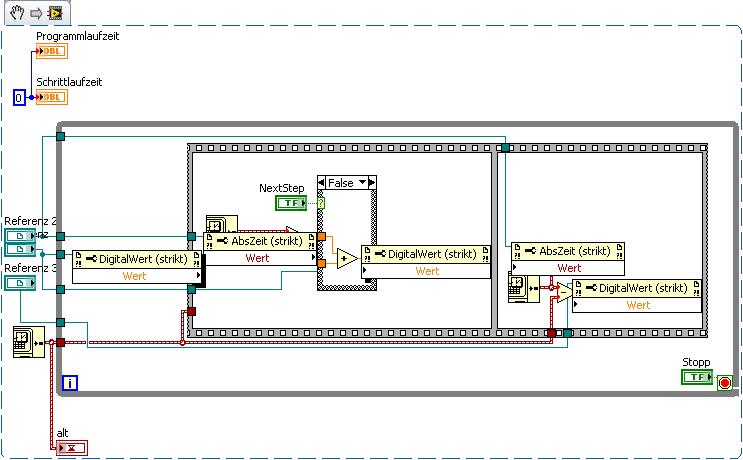Select the Schrittlaufzeit DBL terminal
This screenshot has width=743, height=460.
(52, 97)
